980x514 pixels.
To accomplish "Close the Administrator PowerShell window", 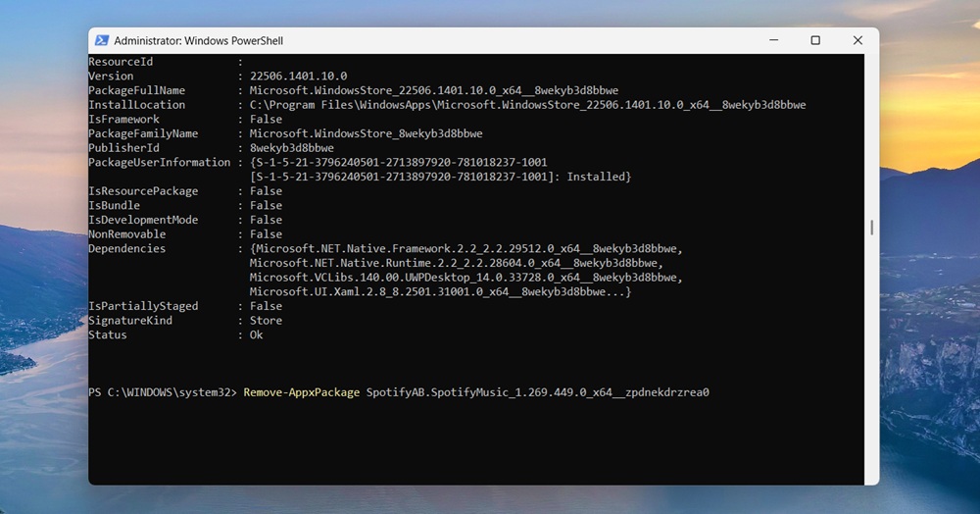I will [x=857, y=40].
